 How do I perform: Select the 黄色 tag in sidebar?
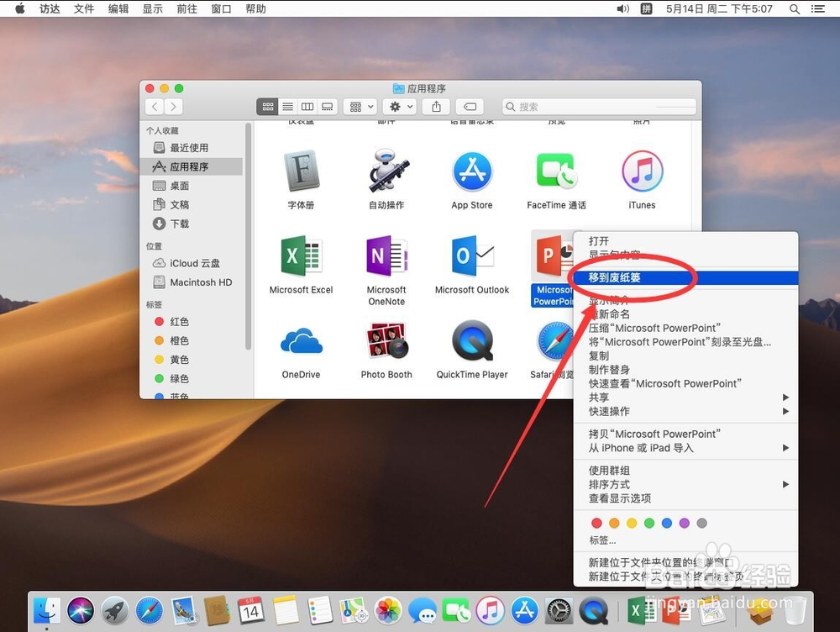192,360
